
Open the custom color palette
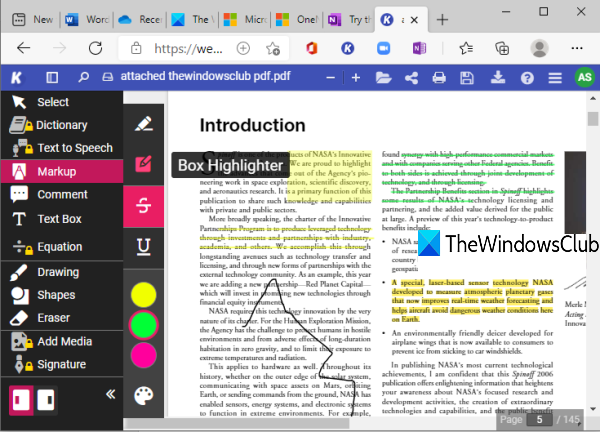click(144, 397)
